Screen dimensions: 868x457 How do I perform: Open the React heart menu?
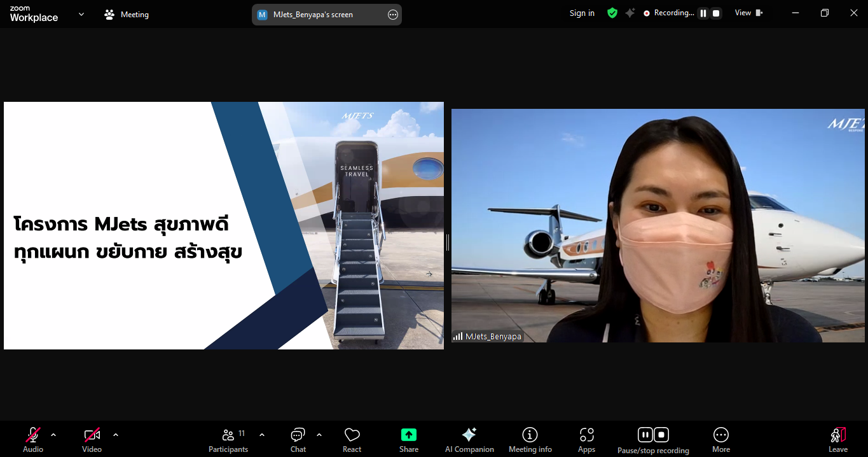tap(352, 440)
